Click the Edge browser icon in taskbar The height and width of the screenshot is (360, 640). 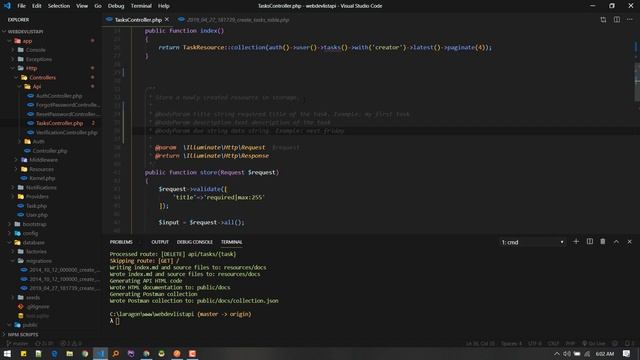click(54, 353)
